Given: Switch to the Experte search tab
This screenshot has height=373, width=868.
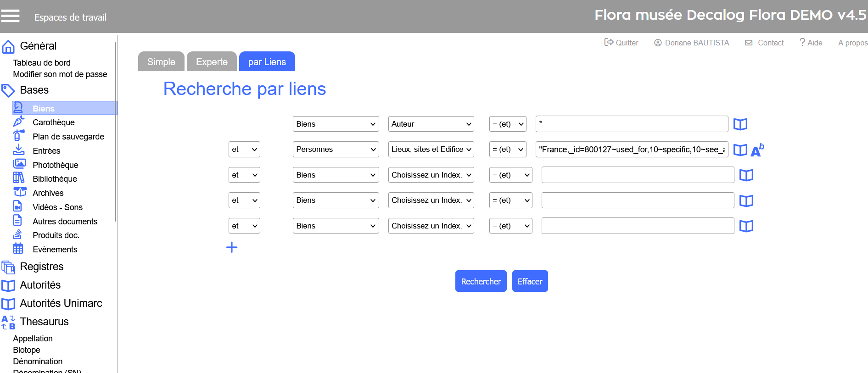Looking at the screenshot, I should click(212, 61).
